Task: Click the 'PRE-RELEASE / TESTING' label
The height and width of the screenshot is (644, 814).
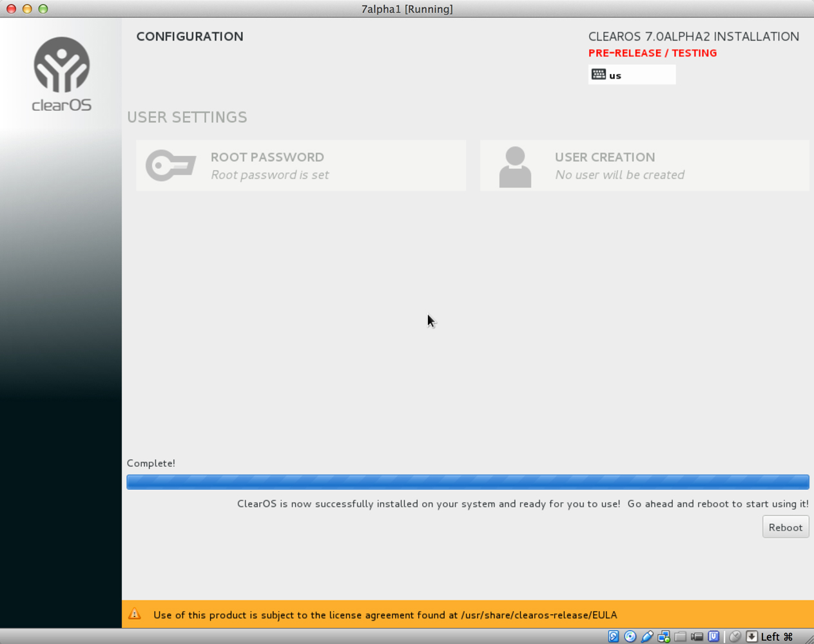Action: click(x=652, y=53)
